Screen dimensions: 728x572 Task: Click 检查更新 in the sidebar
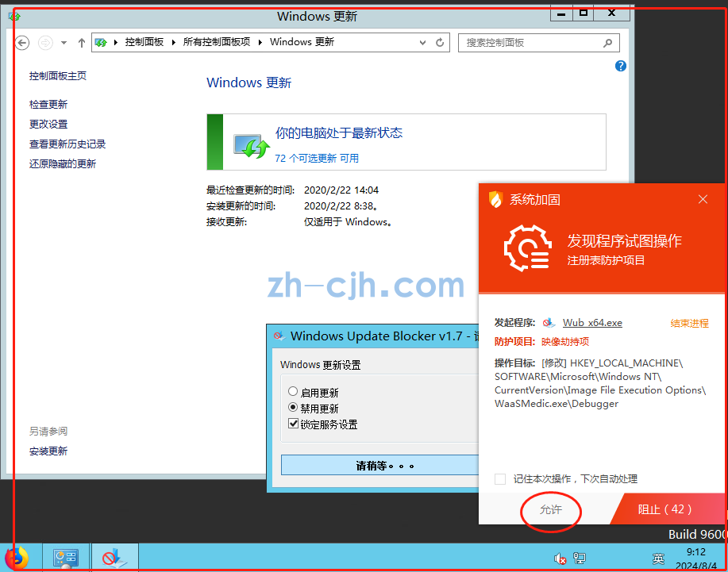click(x=48, y=105)
